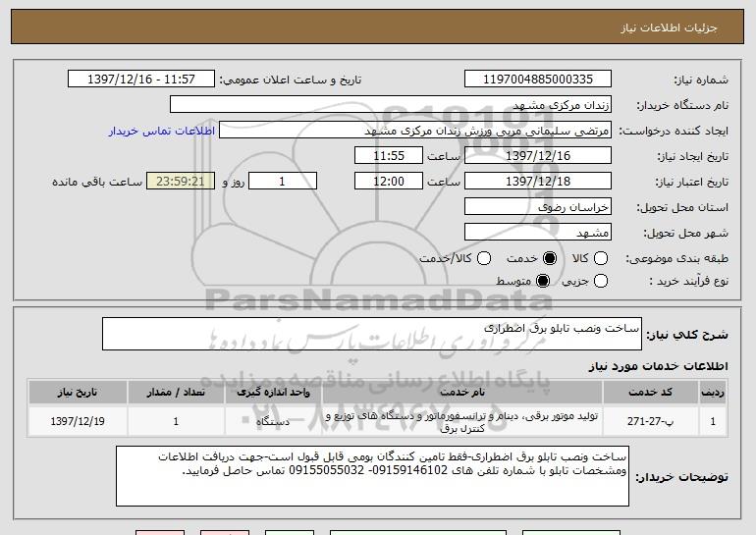Click service code cell پ-27-271
This screenshot has width=756, height=535.
pos(650,421)
